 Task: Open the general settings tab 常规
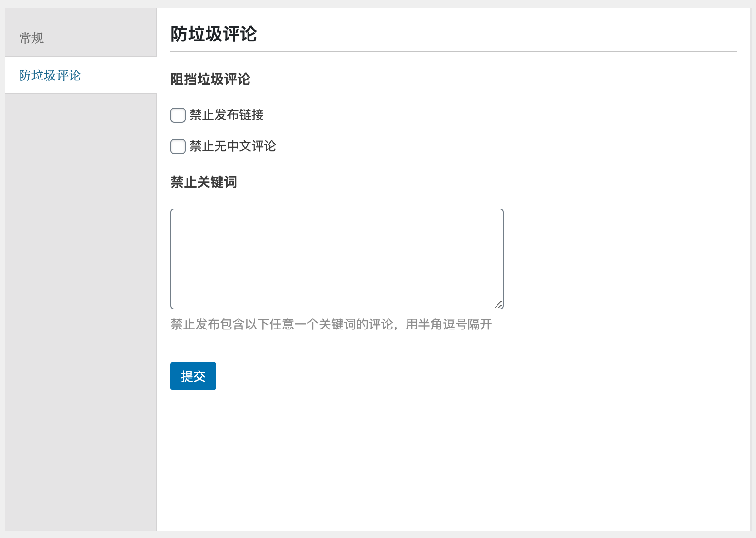(x=80, y=38)
